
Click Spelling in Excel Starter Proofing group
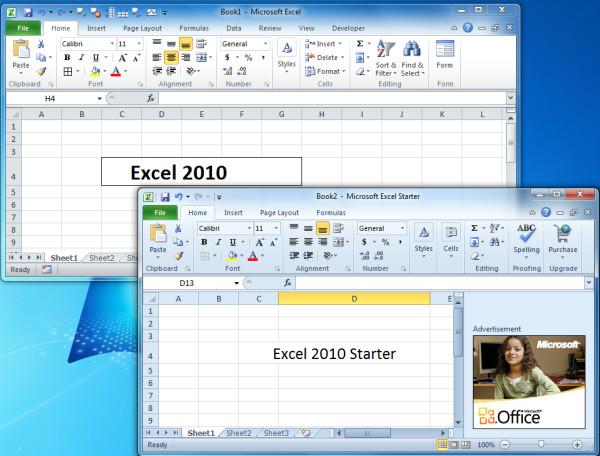(527, 240)
